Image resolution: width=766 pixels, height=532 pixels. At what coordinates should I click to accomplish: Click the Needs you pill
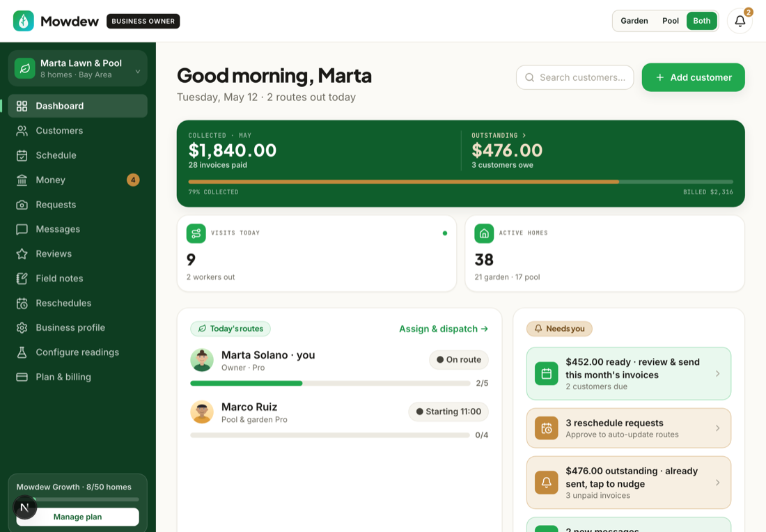(x=559, y=329)
